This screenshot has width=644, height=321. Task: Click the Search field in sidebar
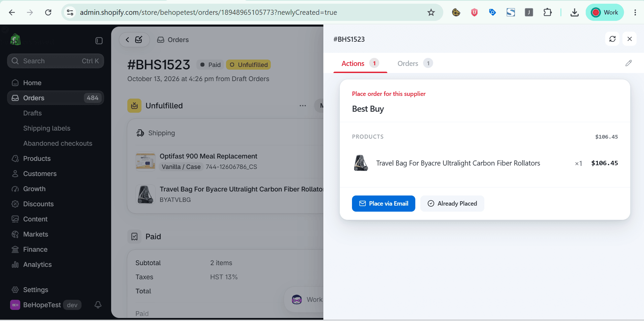(x=56, y=61)
